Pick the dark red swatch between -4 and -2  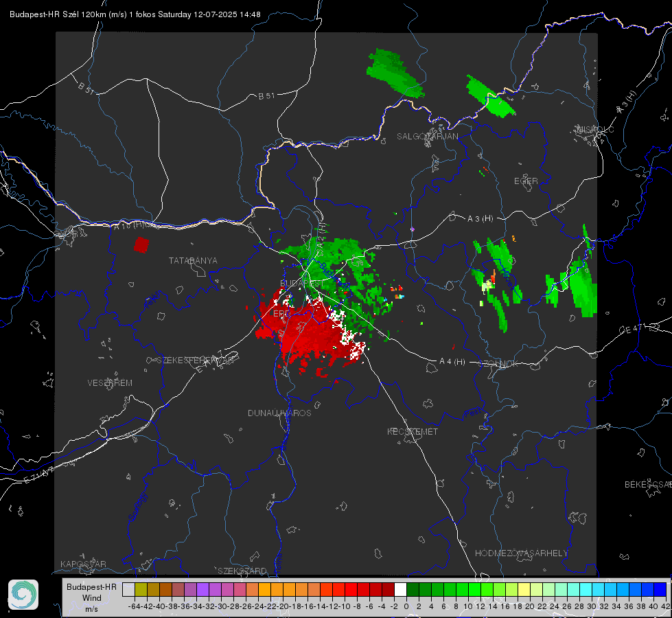pyautogui.click(x=388, y=589)
